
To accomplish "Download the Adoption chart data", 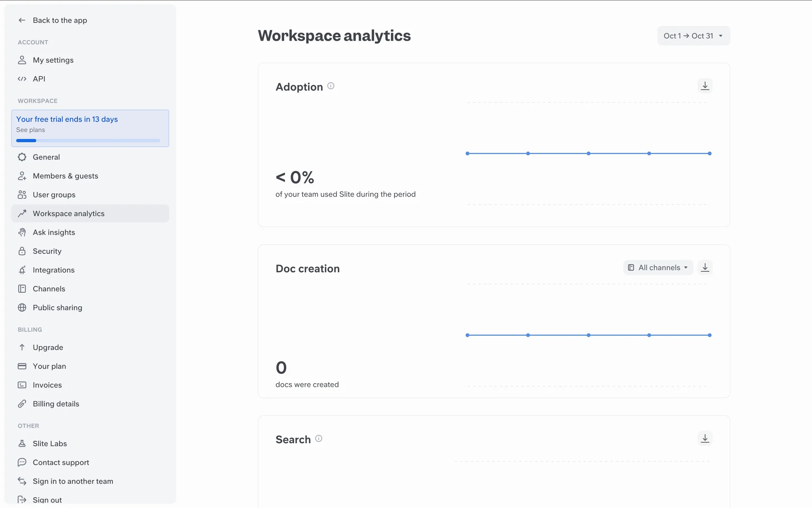I will click(x=705, y=86).
